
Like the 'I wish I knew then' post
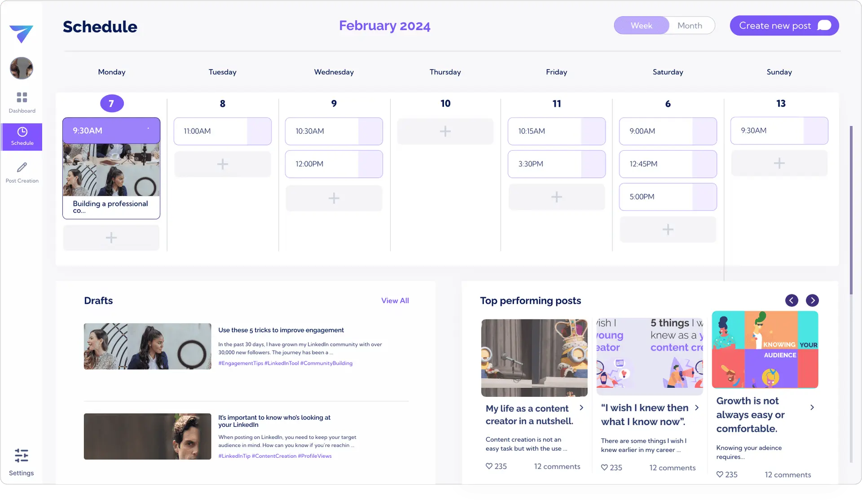(x=604, y=467)
